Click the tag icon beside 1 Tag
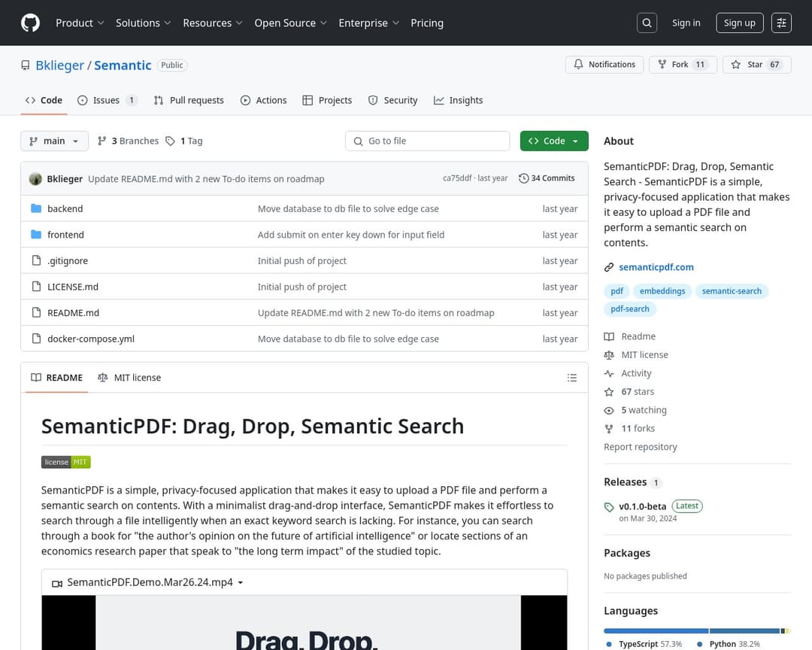 coord(171,141)
